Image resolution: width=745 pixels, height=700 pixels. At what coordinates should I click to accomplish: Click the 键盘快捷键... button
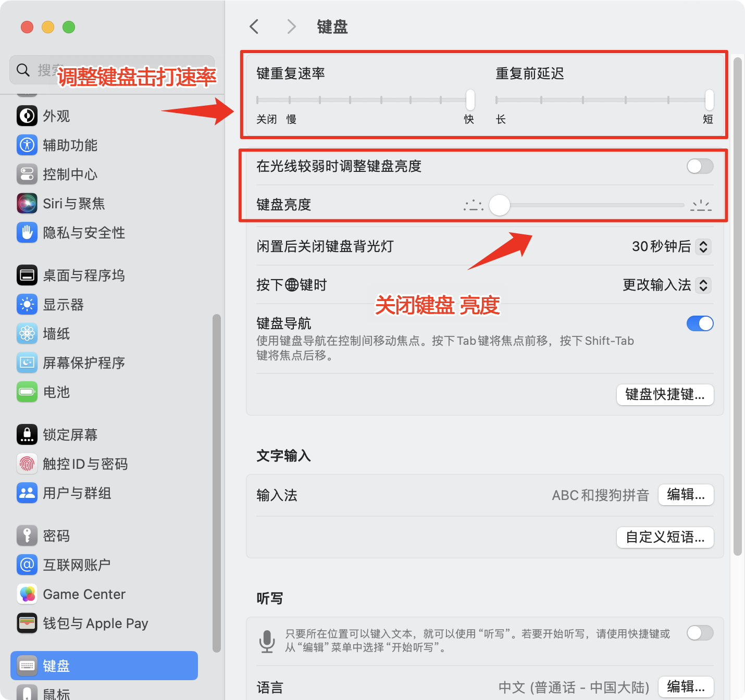pos(665,395)
